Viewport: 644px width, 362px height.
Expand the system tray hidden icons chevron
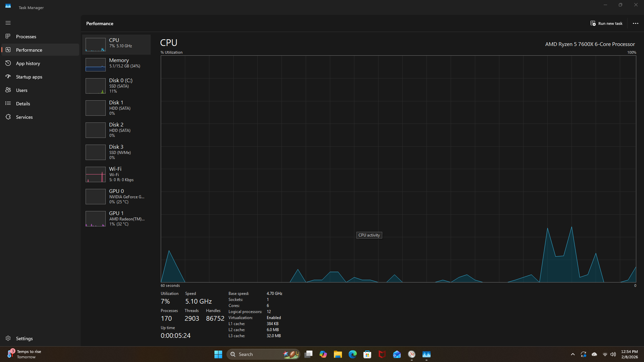point(573,354)
